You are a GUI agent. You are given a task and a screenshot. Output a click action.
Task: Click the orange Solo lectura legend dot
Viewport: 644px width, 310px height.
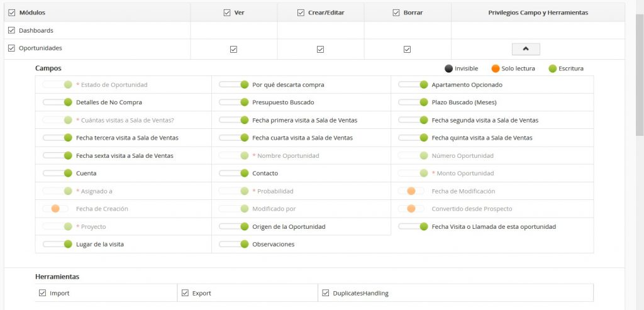pyautogui.click(x=496, y=69)
